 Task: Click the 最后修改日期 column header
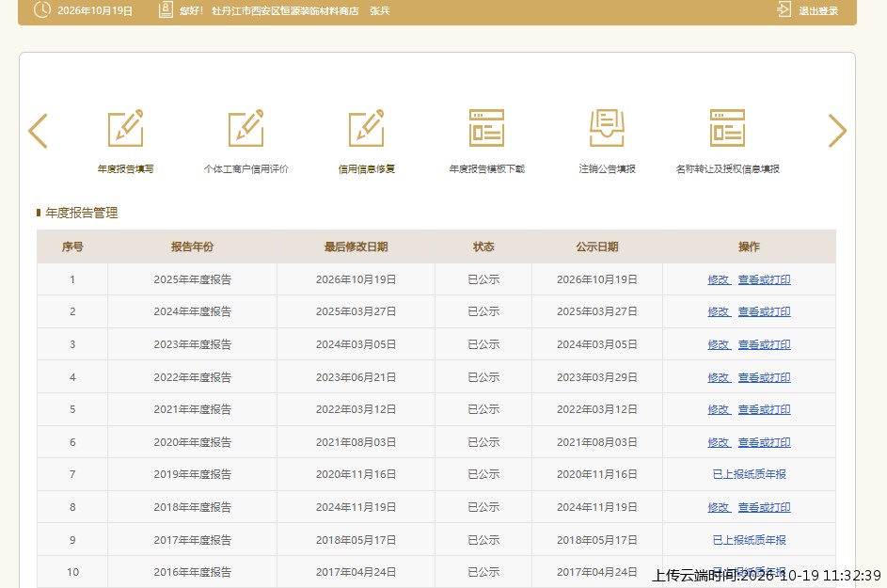[x=356, y=246]
